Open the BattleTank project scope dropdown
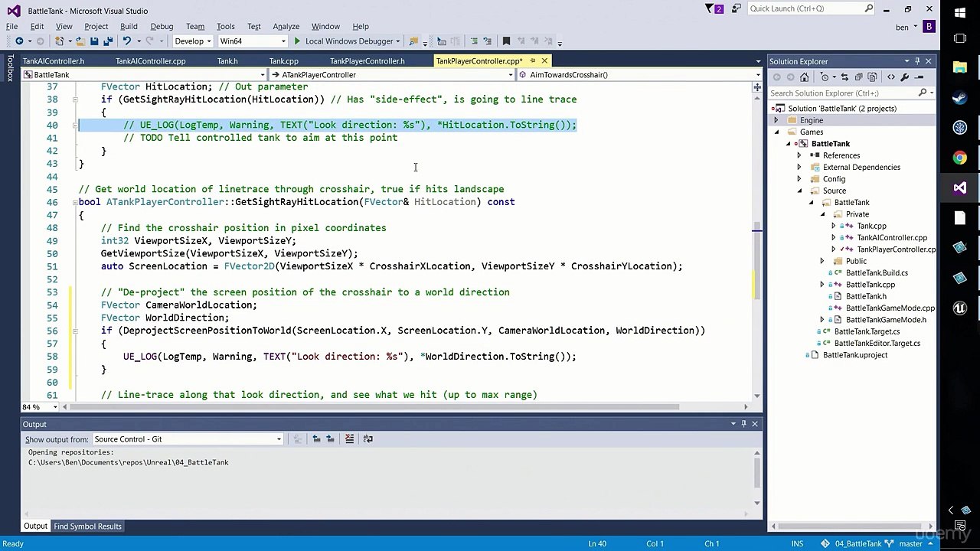Image resolution: width=980 pixels, height=551 pixels. point(144,74)
